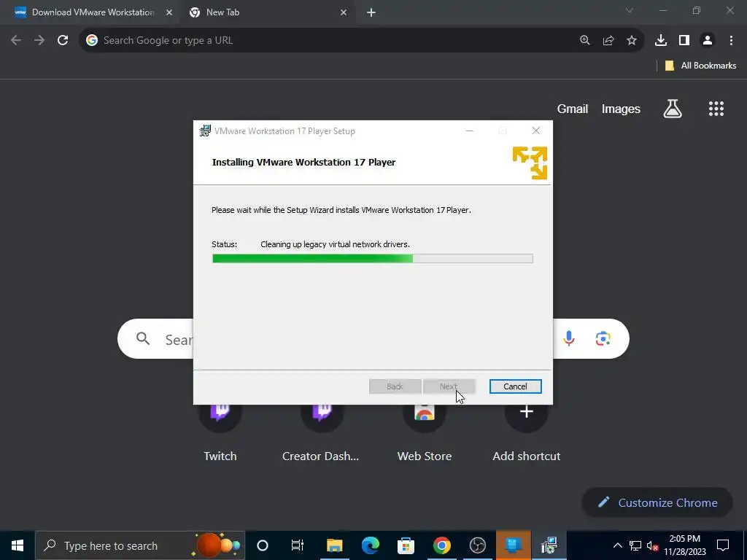Viewport: 747px width, 560px height.
Task: Open network status tray icon
Action: click(x=635, y=545)
